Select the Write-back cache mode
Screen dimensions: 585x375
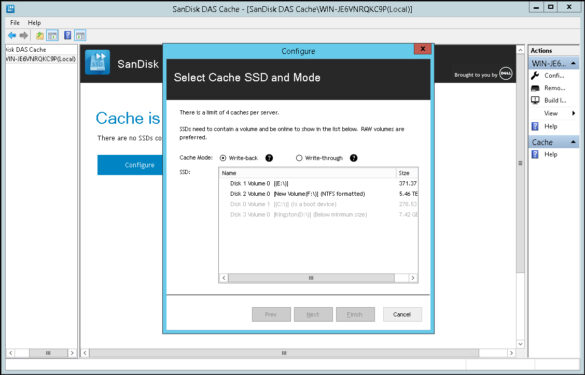[x=223, y=158]
